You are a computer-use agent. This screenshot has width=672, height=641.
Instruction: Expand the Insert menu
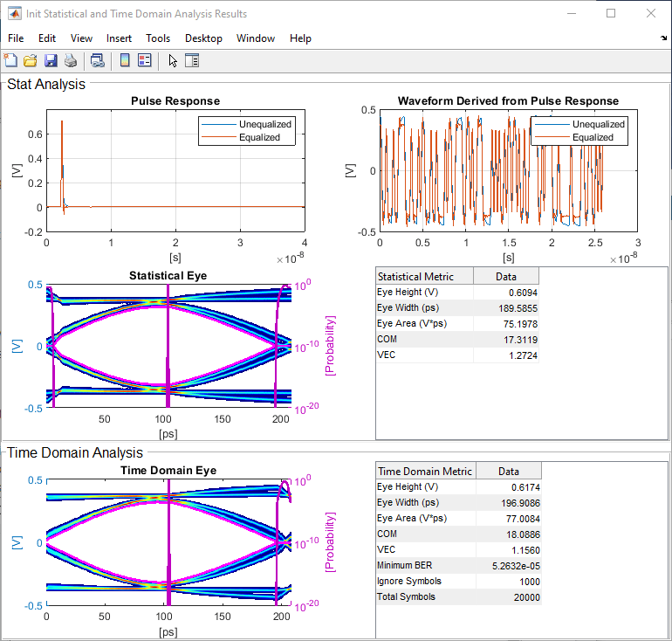coord(119,38)
